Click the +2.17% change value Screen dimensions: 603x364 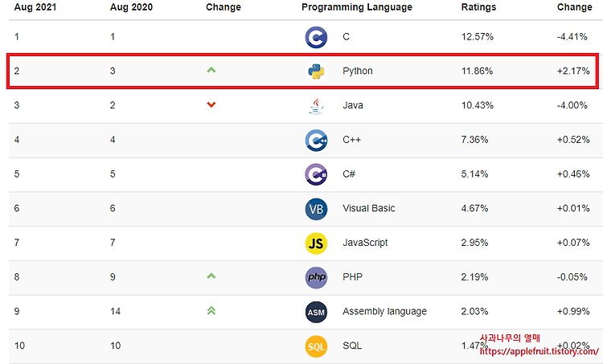pos(573,71)
